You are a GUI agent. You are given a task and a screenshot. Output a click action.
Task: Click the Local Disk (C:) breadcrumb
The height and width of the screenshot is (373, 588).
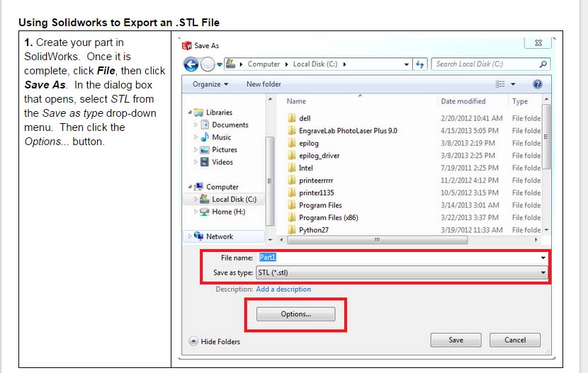pos(315,64)
